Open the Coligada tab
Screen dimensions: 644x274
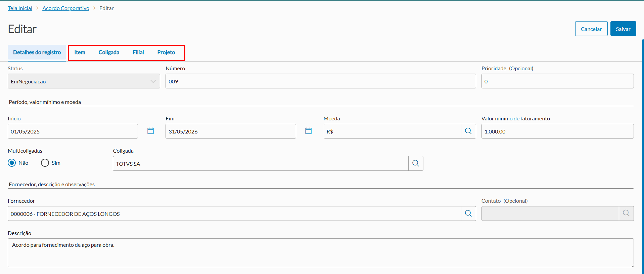coord(109,52)
